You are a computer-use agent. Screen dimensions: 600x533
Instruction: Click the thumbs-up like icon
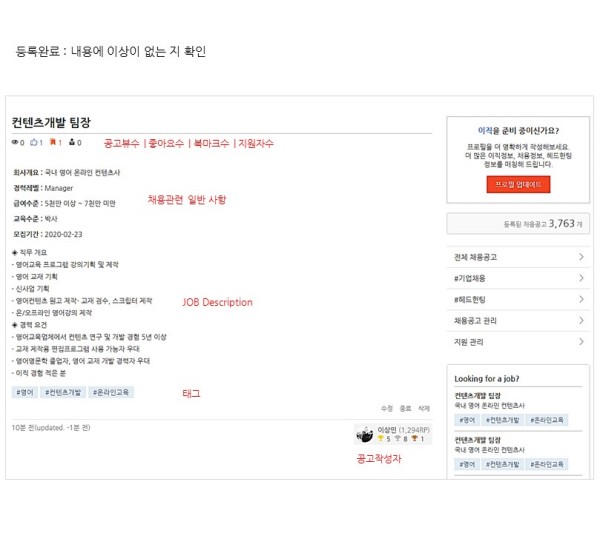coord(34,143)
